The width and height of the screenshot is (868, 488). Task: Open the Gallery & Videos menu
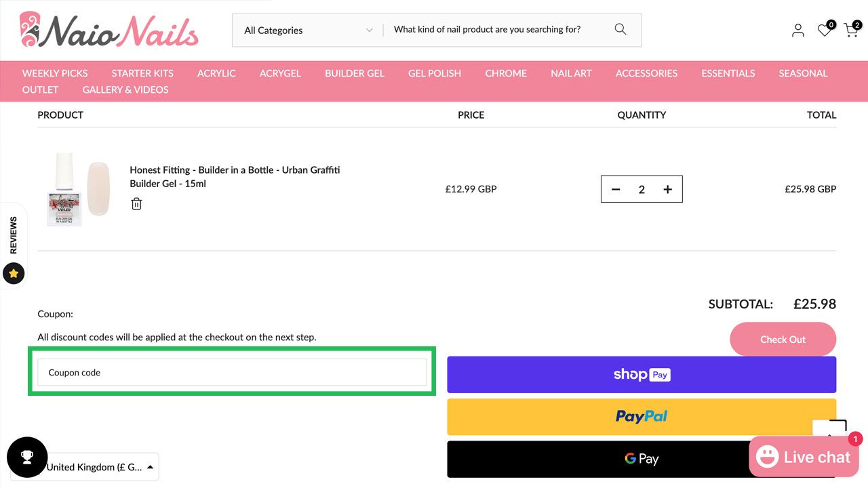pos(125,89)
